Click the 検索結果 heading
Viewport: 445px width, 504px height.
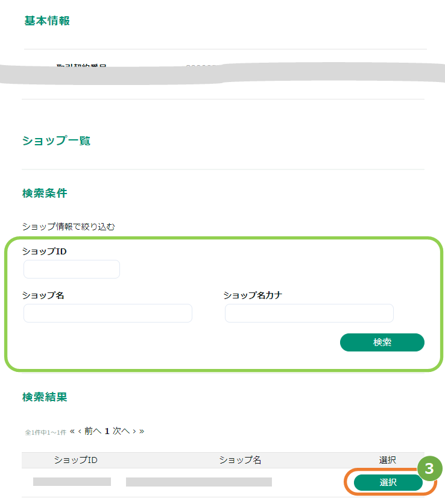(45, 397)
